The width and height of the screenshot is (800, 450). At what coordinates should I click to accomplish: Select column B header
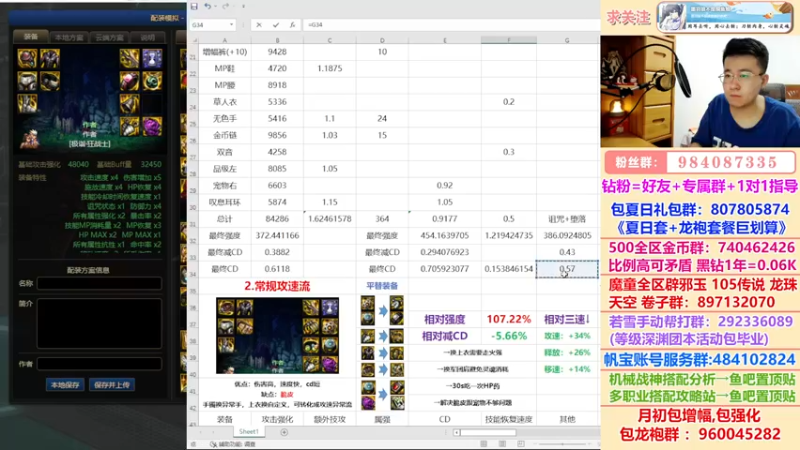point(277,40)
